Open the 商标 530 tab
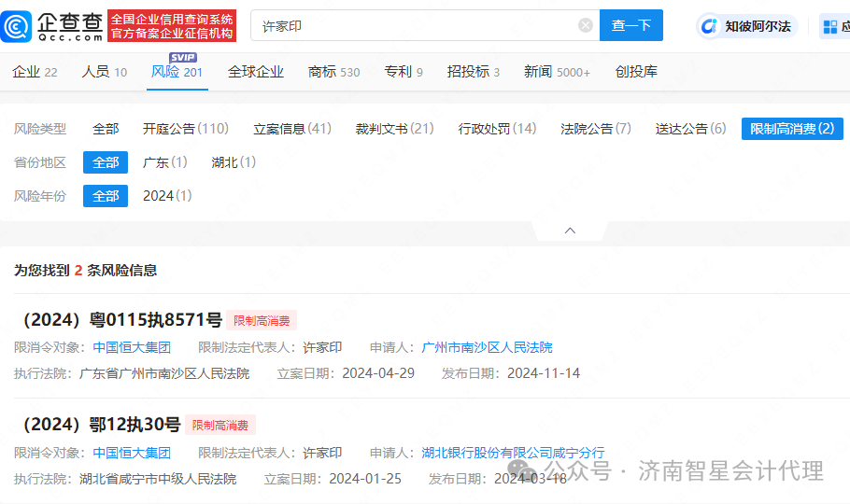Screen dimensions: 850x504 click(x=334, y=72)
